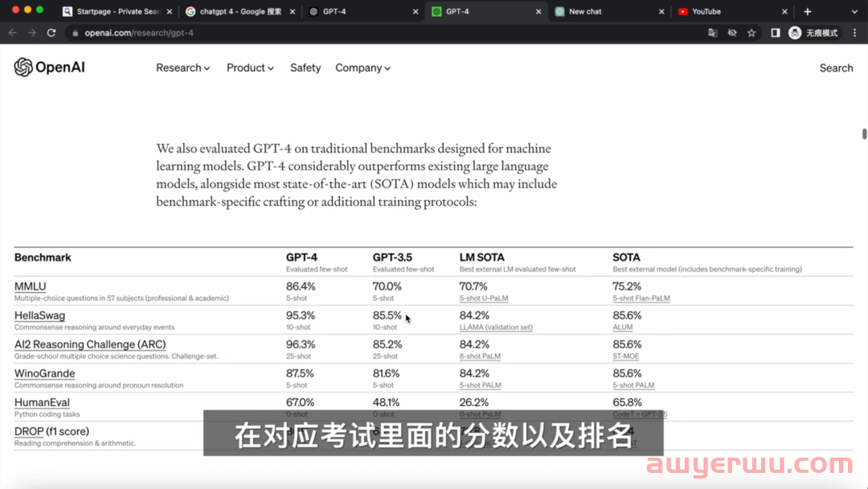Open the translate page icon
Image resolution: width=868 pixels, height=489 pixels.
click(712, 33)
